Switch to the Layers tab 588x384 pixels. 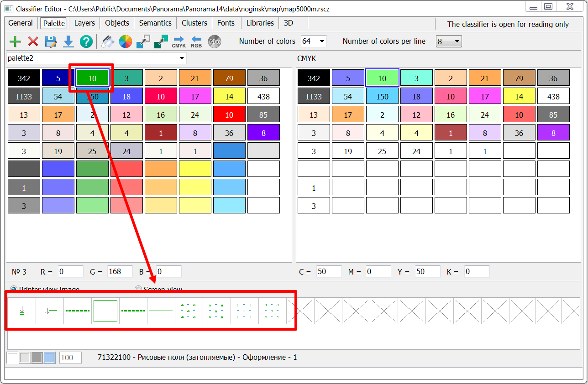(84, 23)
